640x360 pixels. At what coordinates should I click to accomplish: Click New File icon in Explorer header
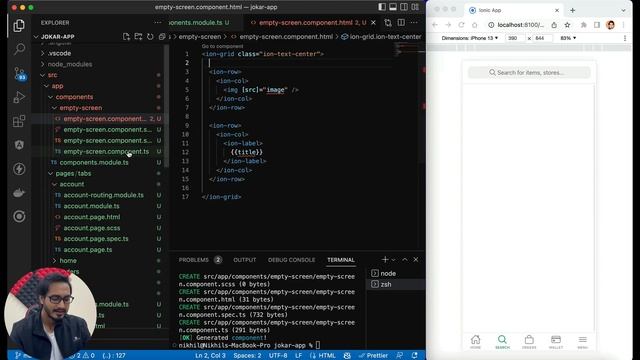click(126, 37)
